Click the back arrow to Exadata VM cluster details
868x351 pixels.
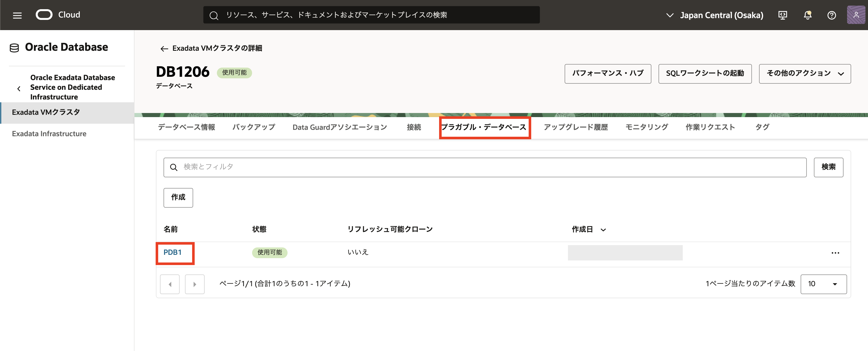point(164,48)
